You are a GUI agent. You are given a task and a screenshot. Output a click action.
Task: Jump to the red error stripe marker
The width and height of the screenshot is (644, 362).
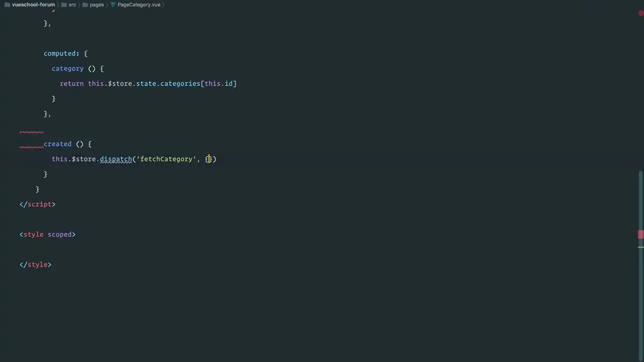[x=641, y=235]
